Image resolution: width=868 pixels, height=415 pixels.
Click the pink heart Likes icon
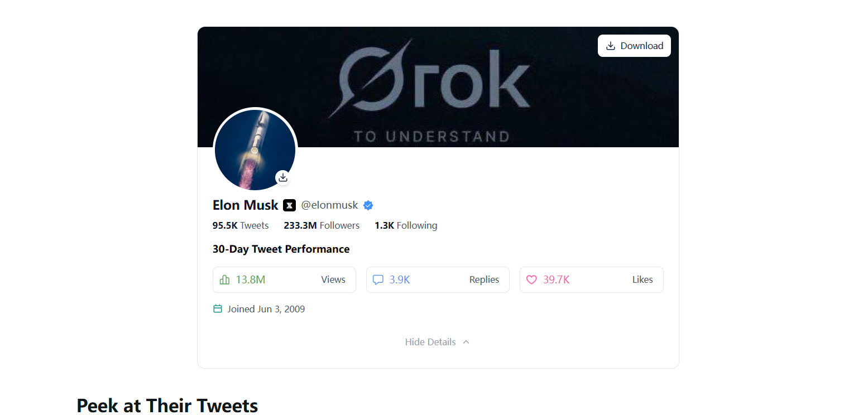click(x=531, y=280)
